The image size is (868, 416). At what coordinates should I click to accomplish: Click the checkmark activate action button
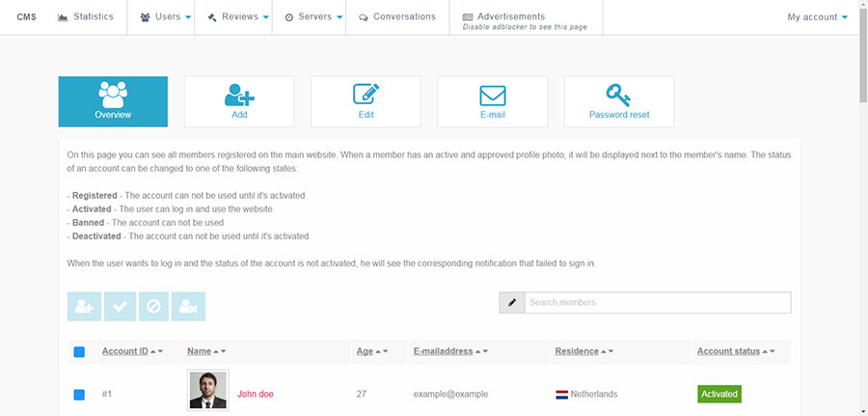coord(120,306)
